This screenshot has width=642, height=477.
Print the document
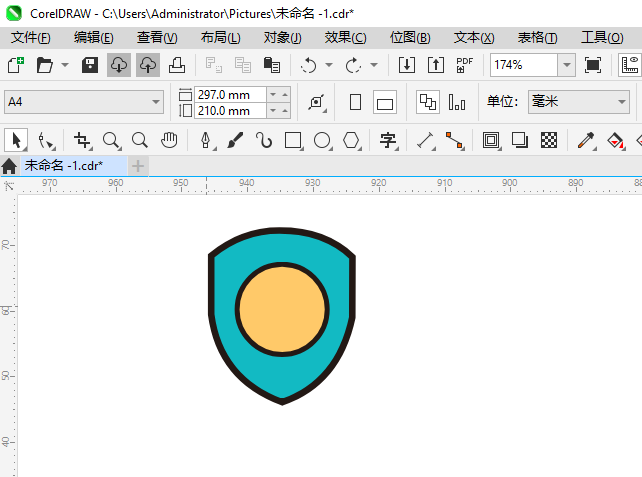coord(177,65)
